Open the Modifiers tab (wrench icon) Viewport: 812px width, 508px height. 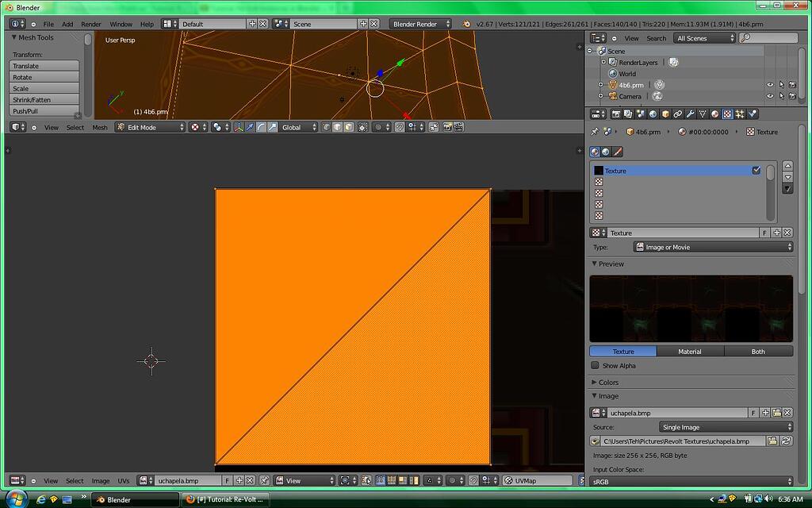tap(691, 114)
